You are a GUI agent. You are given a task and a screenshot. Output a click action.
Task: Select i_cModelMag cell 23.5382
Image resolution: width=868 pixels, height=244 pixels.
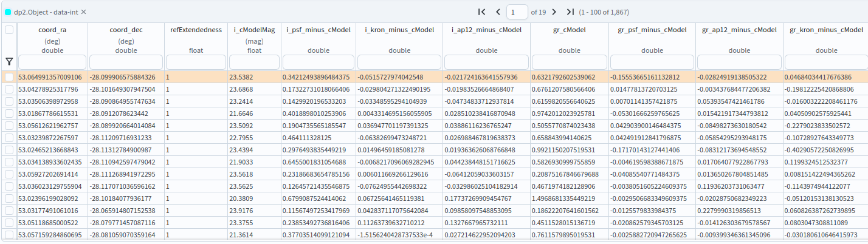(241, 77)
